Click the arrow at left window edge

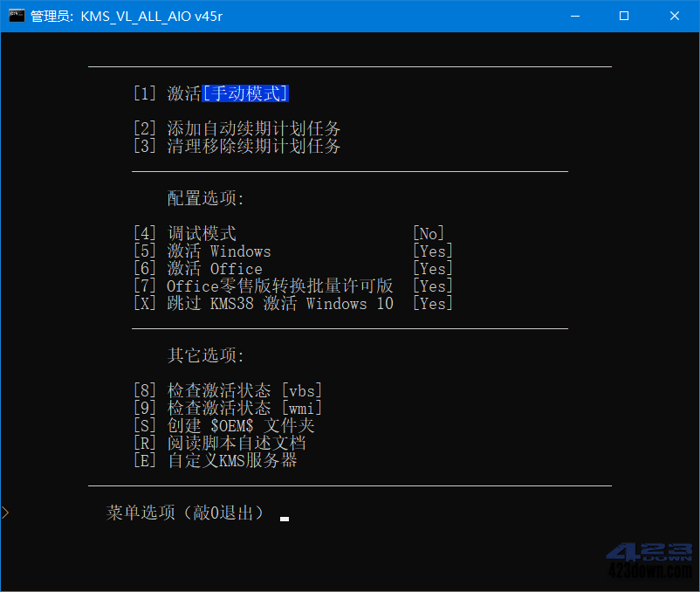pos(4,513)
